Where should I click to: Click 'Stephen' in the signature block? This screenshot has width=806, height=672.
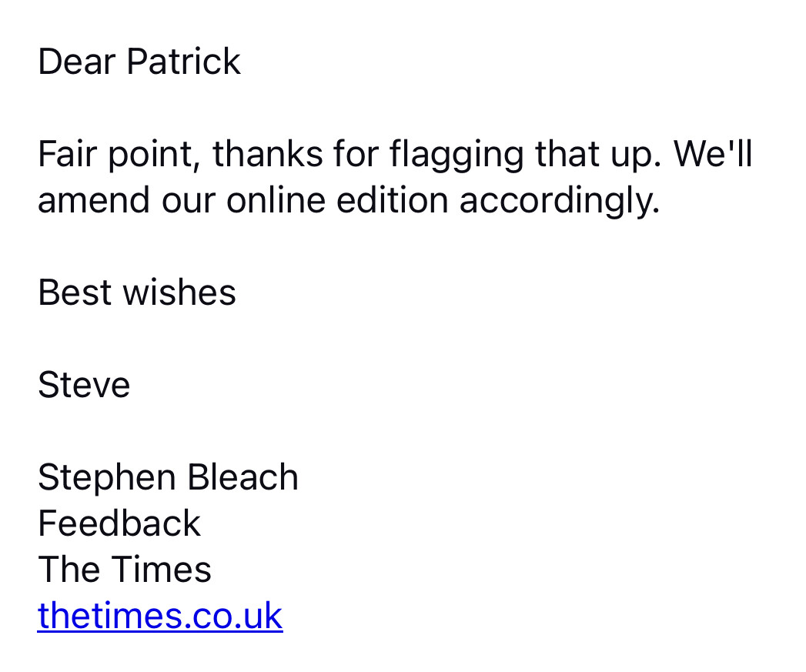(x=107, y=480)
